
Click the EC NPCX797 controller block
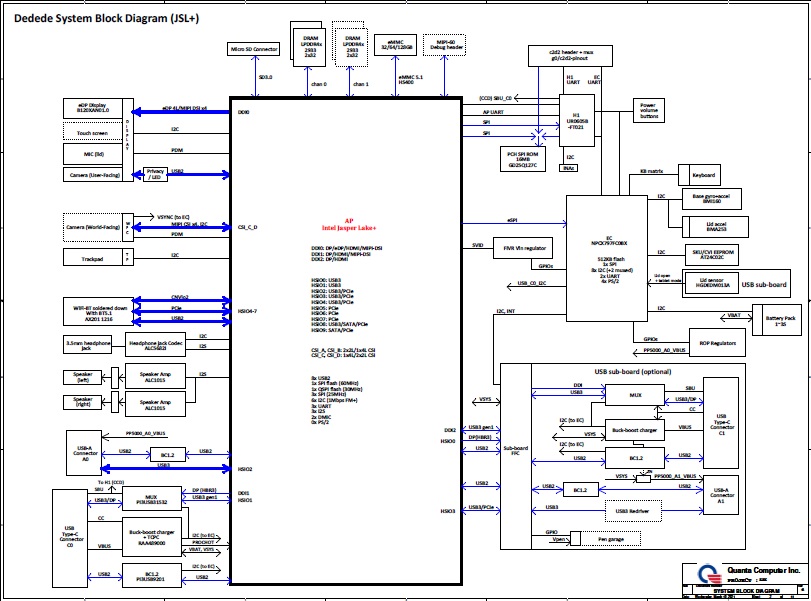[607, 259]
